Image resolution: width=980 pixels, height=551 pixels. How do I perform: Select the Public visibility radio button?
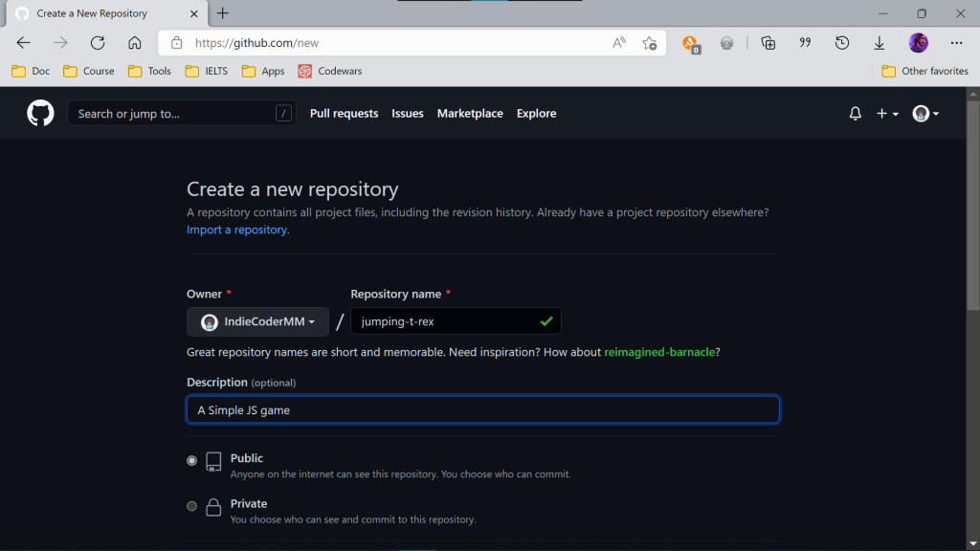click(x=192, y=460)
